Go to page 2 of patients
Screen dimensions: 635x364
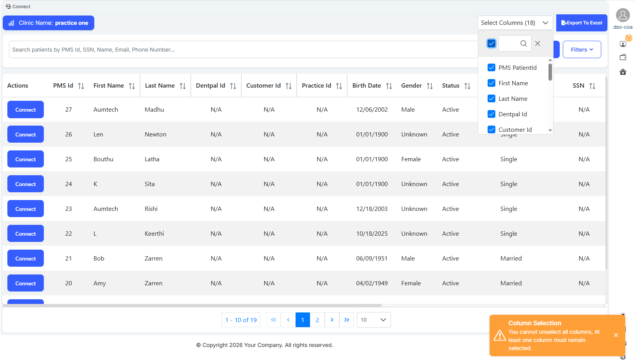(x=317, y=320)
